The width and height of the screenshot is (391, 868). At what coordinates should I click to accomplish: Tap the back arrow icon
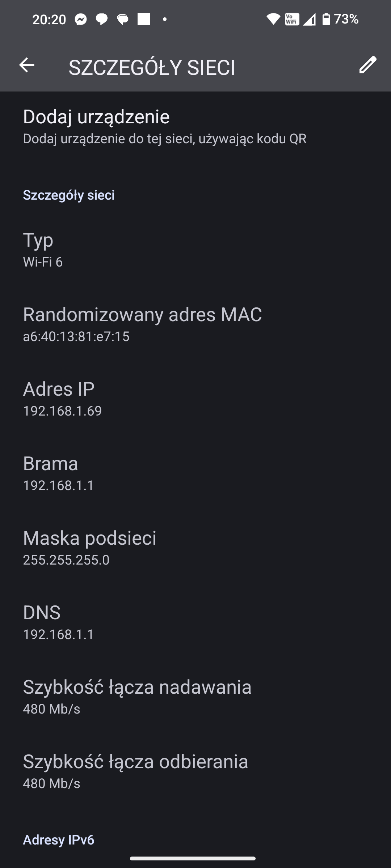coord(27,65)
